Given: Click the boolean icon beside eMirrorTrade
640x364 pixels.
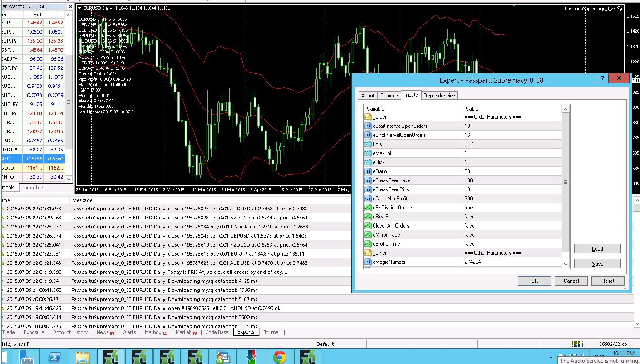Looking at the screenshot, I should [x=368, y=235].
